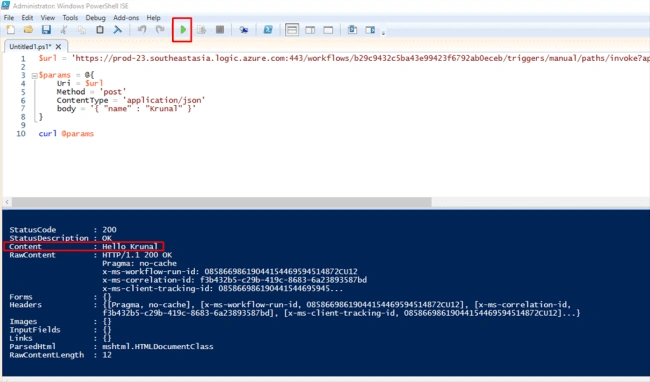Save the script with floppy disk icon
Viewport: 650px width, 382px height.
pos(46,30)
